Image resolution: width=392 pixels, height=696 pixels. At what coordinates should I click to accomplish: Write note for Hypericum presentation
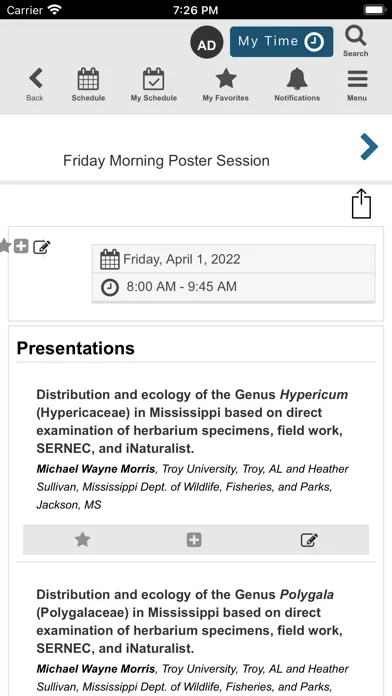point(309,540)
